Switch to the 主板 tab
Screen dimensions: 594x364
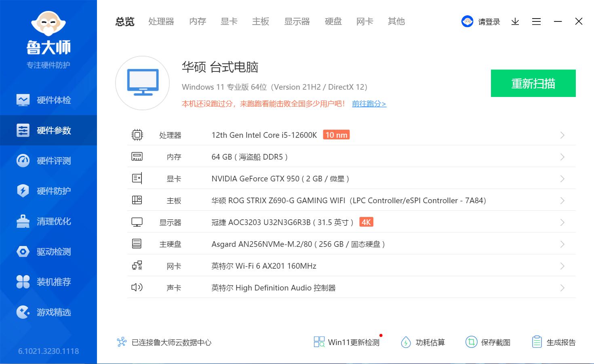261,21
